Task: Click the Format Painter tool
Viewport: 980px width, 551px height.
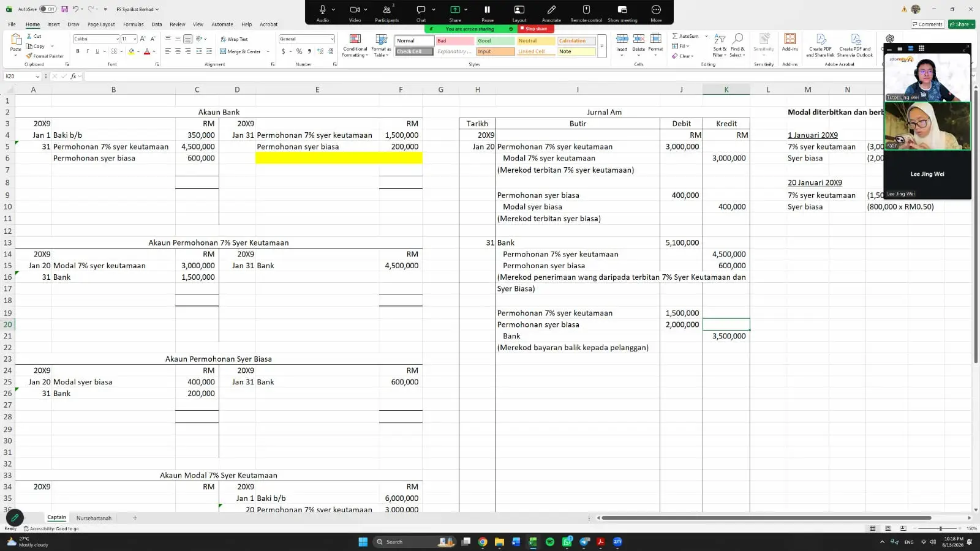Action: click(x=45, y=56)
